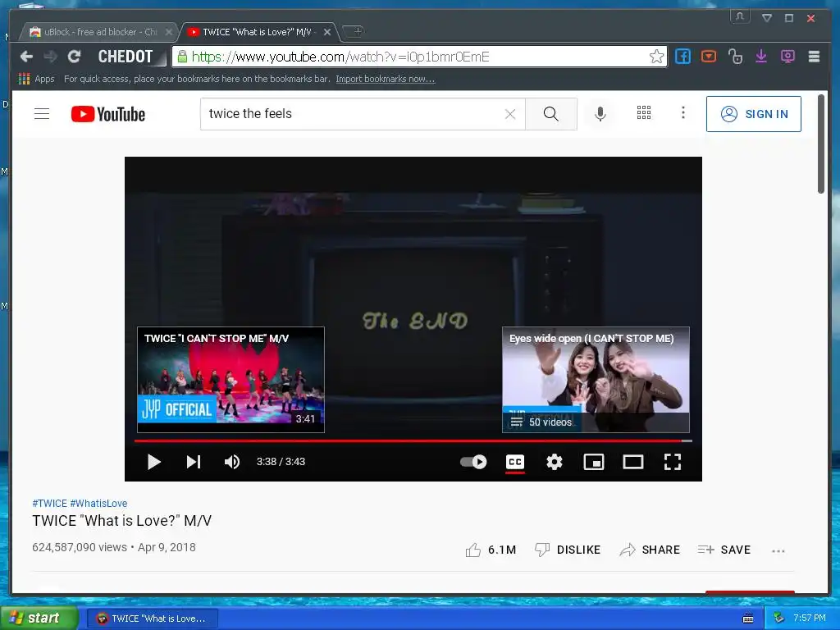Click the Import bookmarks now link
The width and height of the screenshot is (840, 630).
tap(386, 79)
